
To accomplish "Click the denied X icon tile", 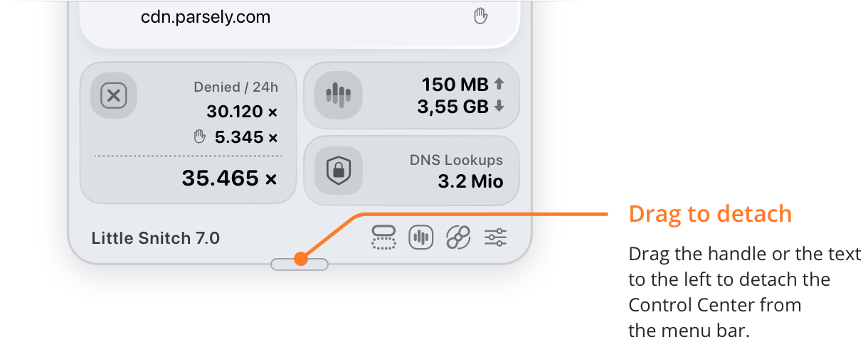I will 114,95.
